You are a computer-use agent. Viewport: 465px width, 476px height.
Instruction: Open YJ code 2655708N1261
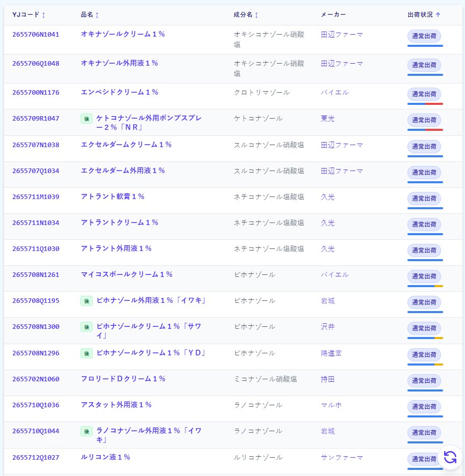(36, 275)
